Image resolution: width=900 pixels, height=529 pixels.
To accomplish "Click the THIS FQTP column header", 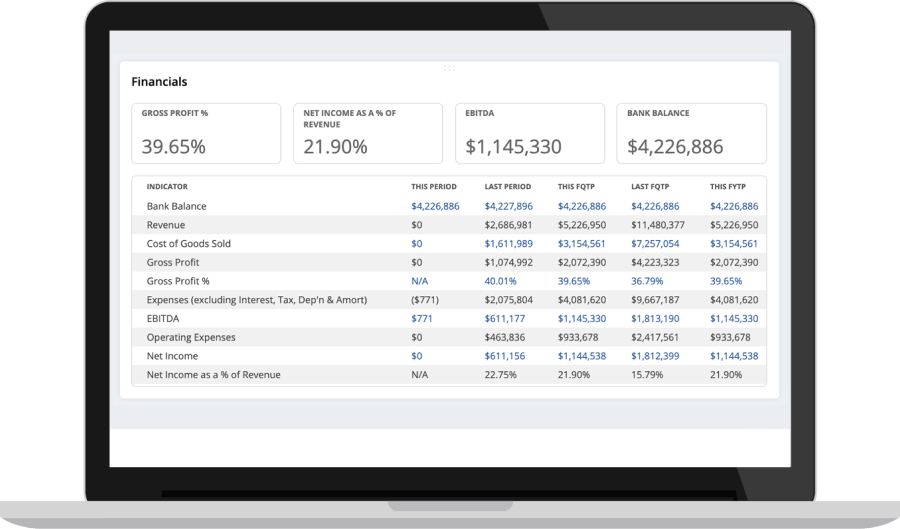I will 576,186.
